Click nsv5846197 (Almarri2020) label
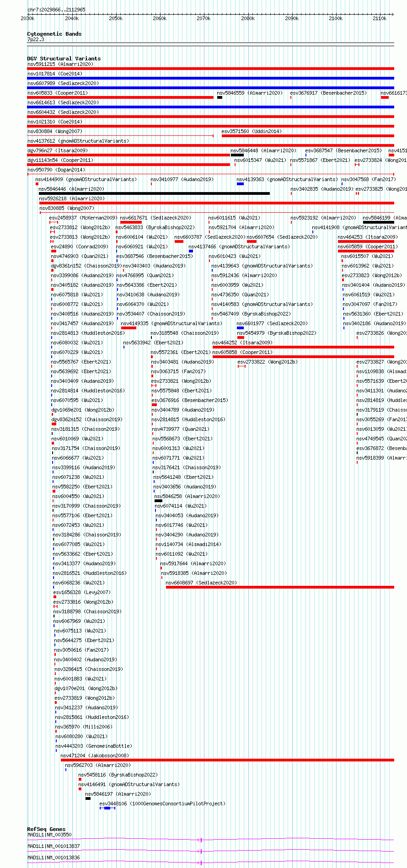 tap(118, 794)
